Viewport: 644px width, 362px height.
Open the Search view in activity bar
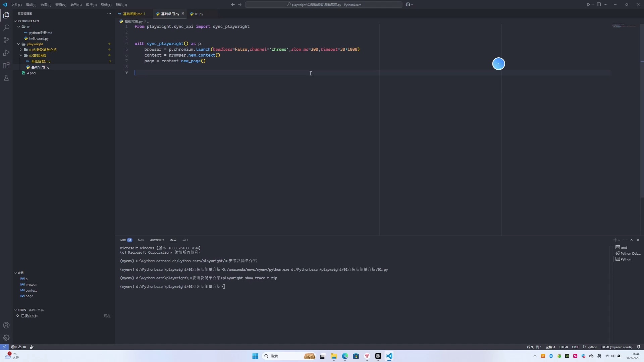click(6, 28)
